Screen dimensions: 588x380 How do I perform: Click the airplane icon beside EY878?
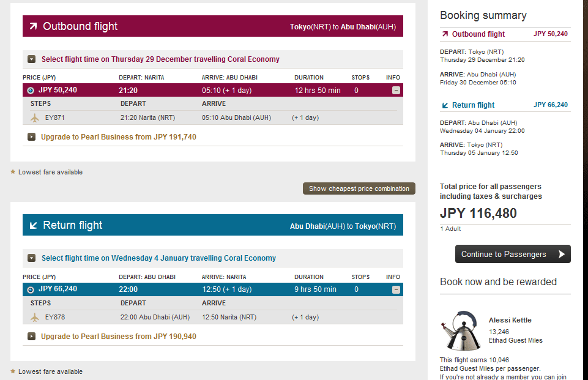[x=34, y=318]
